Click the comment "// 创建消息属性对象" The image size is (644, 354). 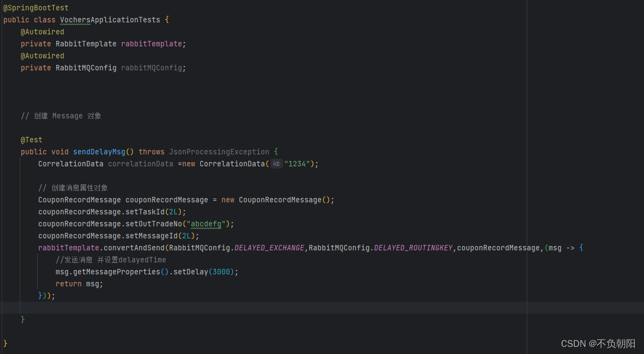(x=73, y=188)
